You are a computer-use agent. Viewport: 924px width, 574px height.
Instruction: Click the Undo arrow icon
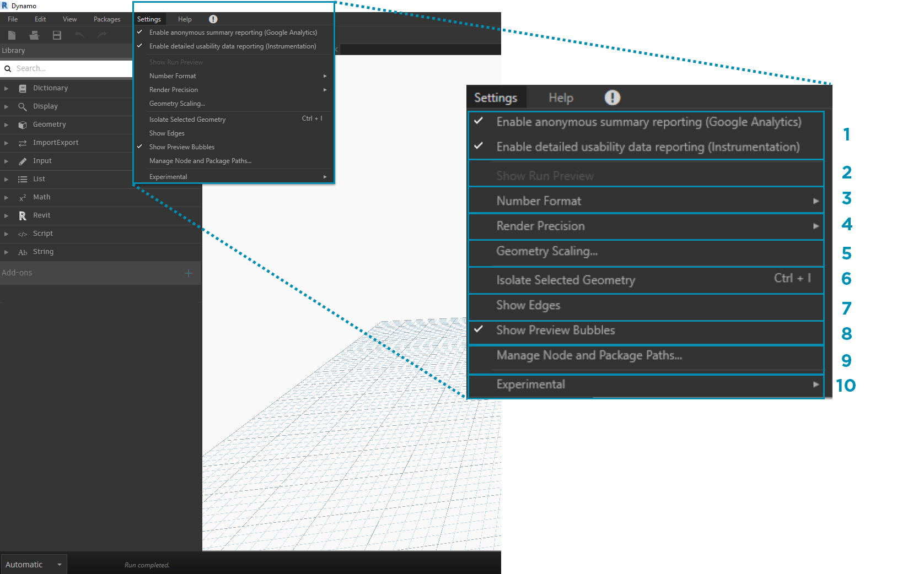[79, 35]
